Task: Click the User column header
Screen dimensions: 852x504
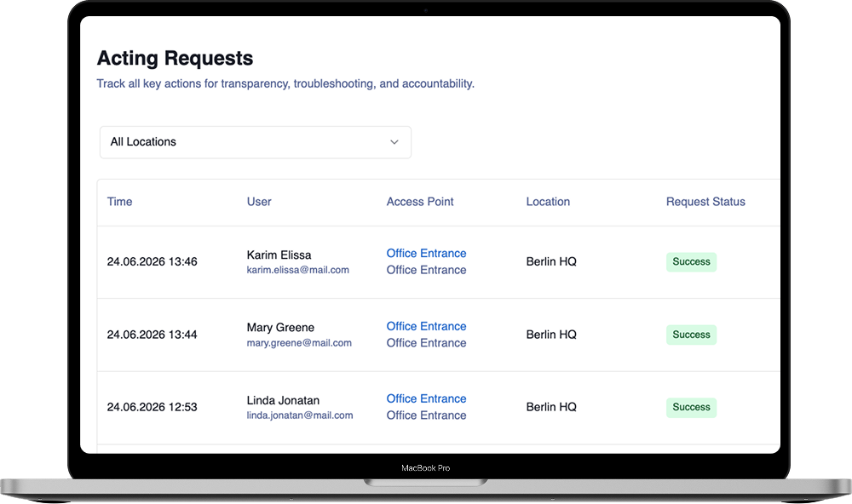Action: click(x=259, y=202)
